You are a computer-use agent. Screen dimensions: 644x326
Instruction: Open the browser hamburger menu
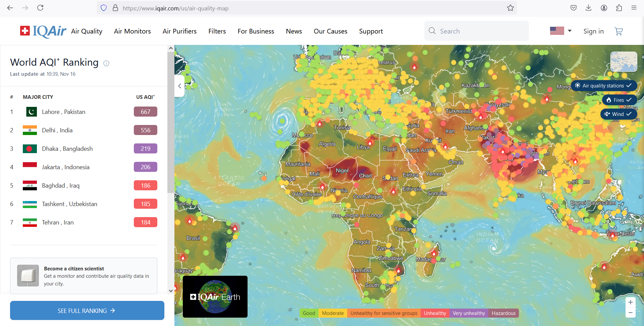pos(634,8)
